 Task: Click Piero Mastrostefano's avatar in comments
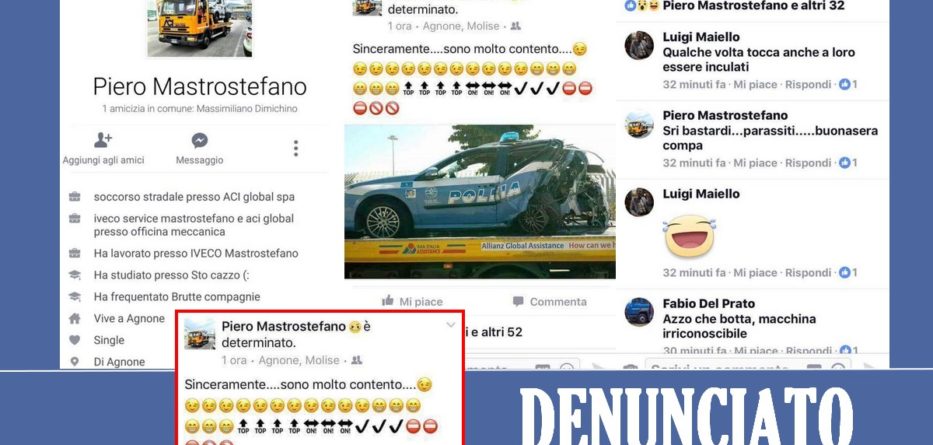click(639, 124)
